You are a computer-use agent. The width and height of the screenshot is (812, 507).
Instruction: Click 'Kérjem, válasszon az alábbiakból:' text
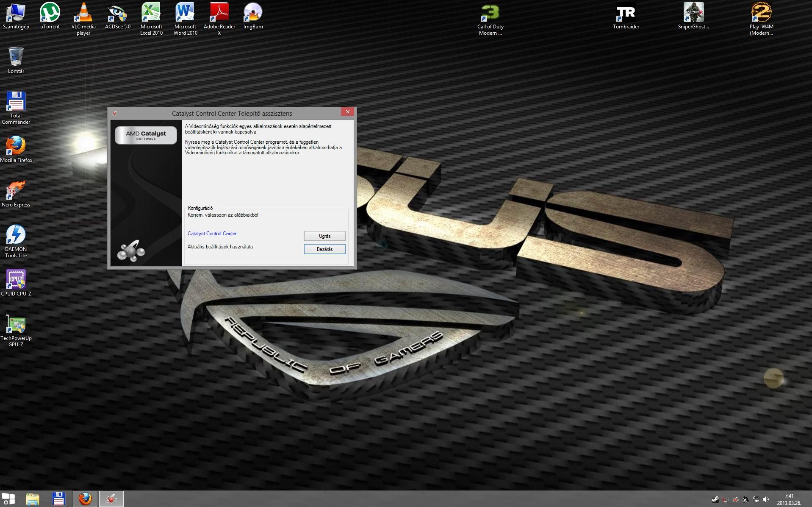coord(224,215)
